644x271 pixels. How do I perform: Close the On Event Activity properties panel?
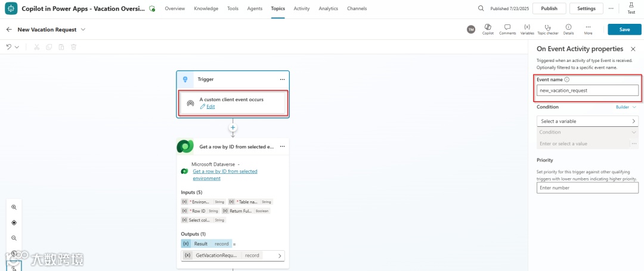click(633, 49)
